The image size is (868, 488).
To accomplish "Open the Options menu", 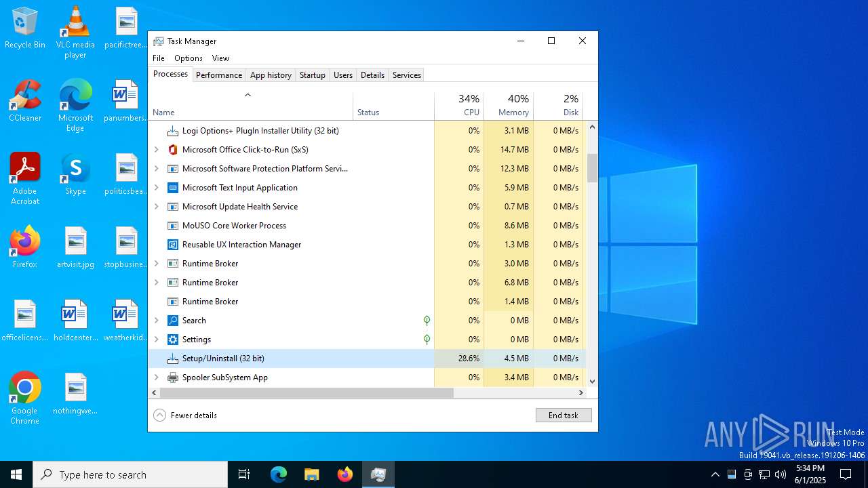I will (189, 58).
